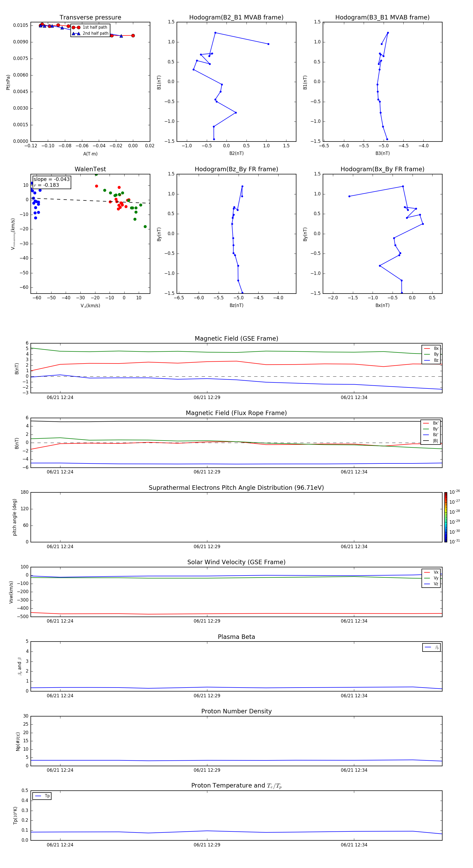
Task: Click the 'Proton Number Density' plot title
Action: coord(236,711)
